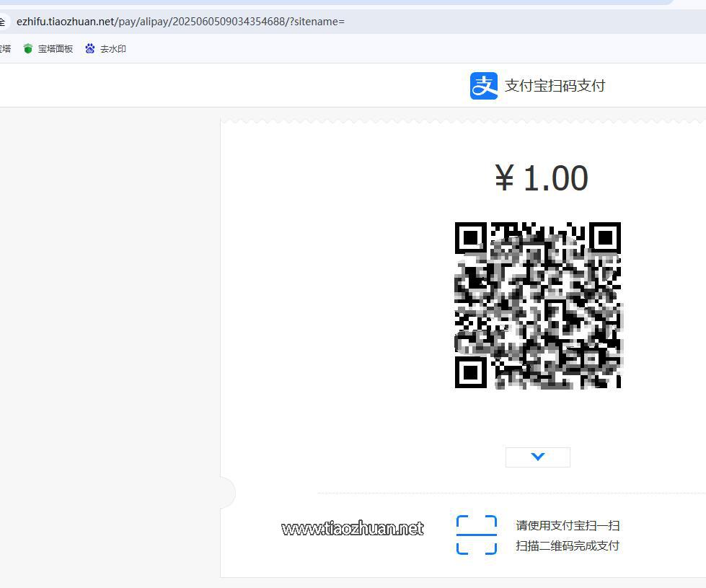Click the ¥ 1.00 payment amount
706x588 pixels.
click(x=541, y=178)
